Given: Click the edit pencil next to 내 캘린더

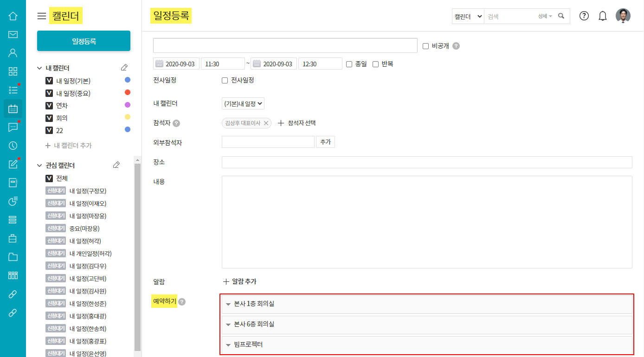Looking at the screenshot, I should pos(124,68).
